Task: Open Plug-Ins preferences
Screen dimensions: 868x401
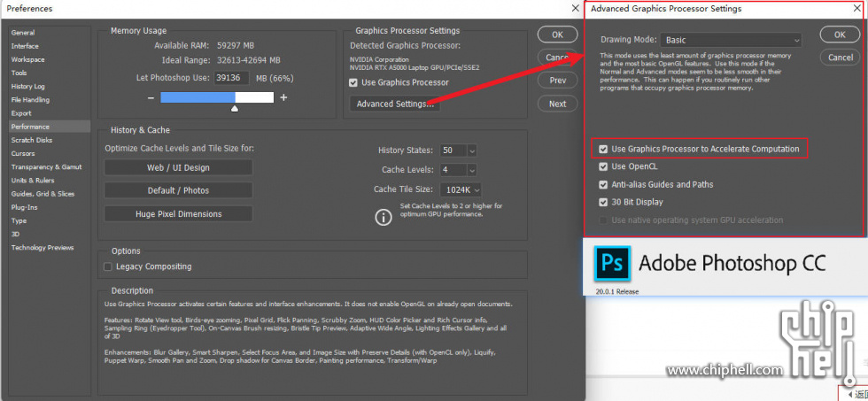Action: click(x=25, y=207)
